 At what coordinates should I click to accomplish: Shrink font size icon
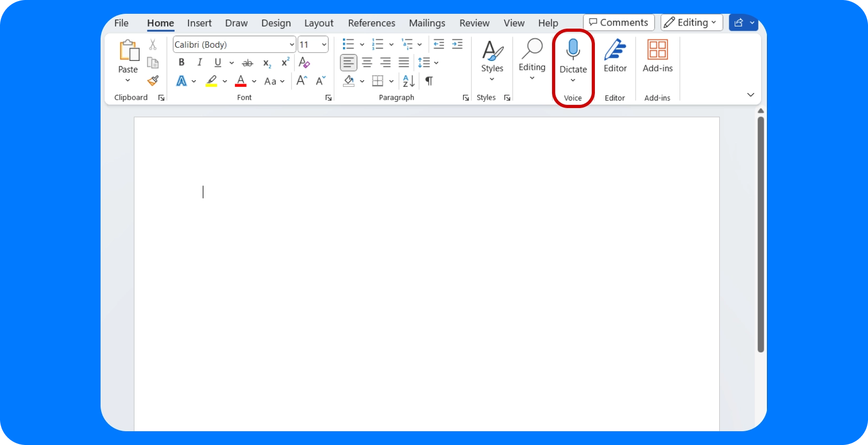pos(321,81)
